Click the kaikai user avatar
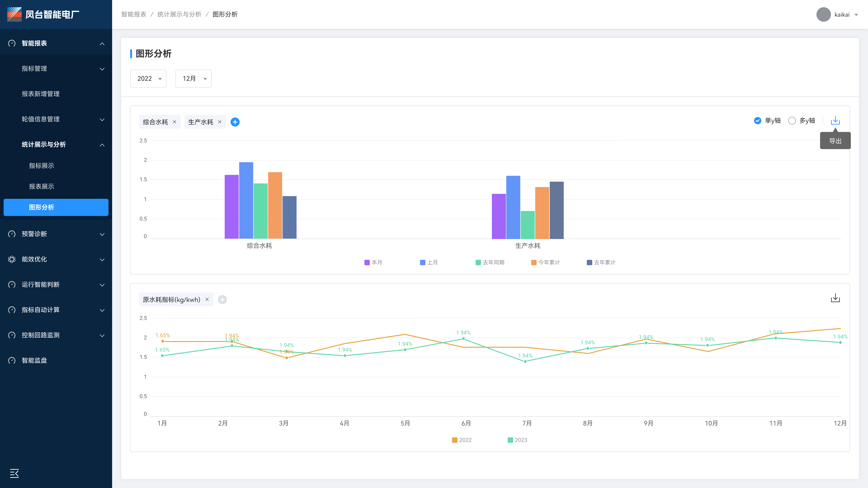The width and height of the screenshot is (868, 488). [x=823, y=14]
